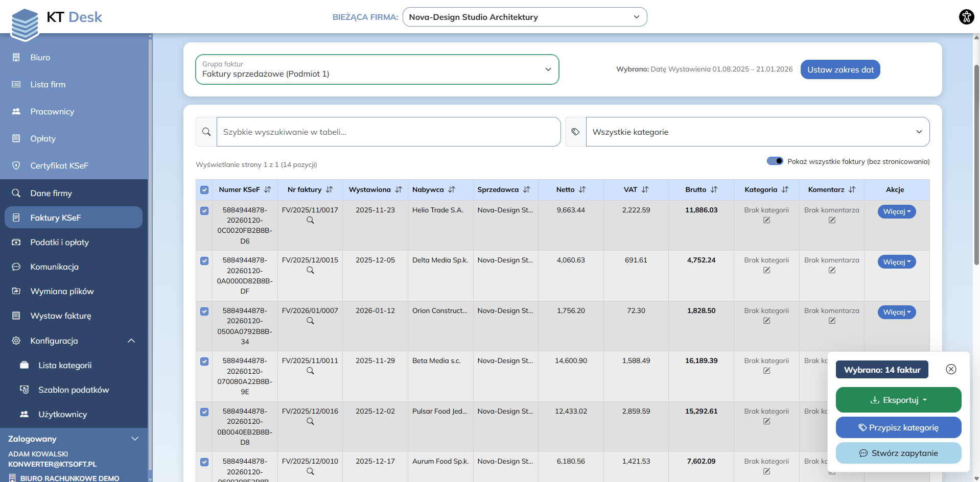Open the Bieżąca firma company dropdown

click(x=524, y=17)
